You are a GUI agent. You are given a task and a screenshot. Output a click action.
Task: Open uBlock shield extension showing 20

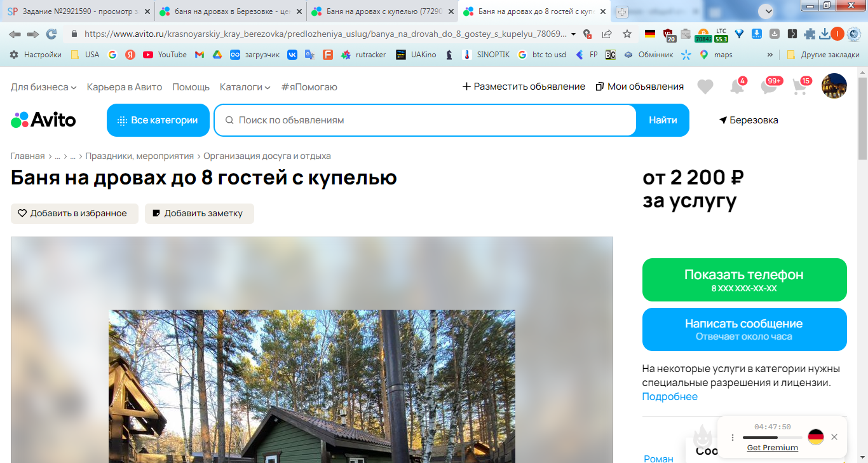click(668, 34)
